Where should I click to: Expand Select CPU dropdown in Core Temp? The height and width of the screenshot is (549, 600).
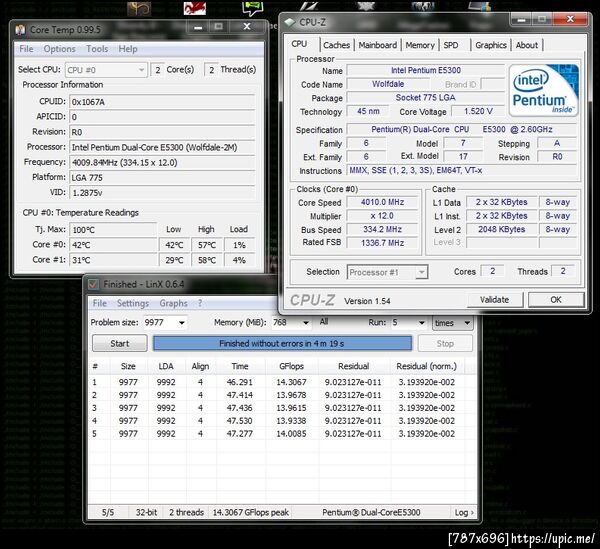point(106,70)
